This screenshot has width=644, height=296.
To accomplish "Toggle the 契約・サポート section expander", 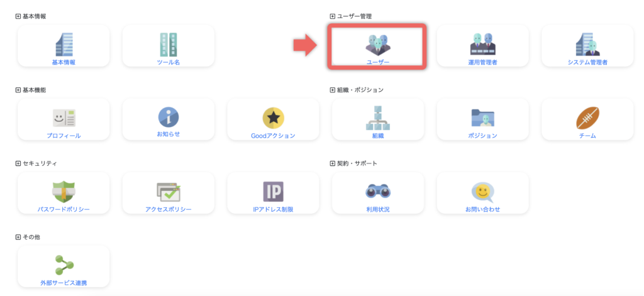I will (333, 163).
